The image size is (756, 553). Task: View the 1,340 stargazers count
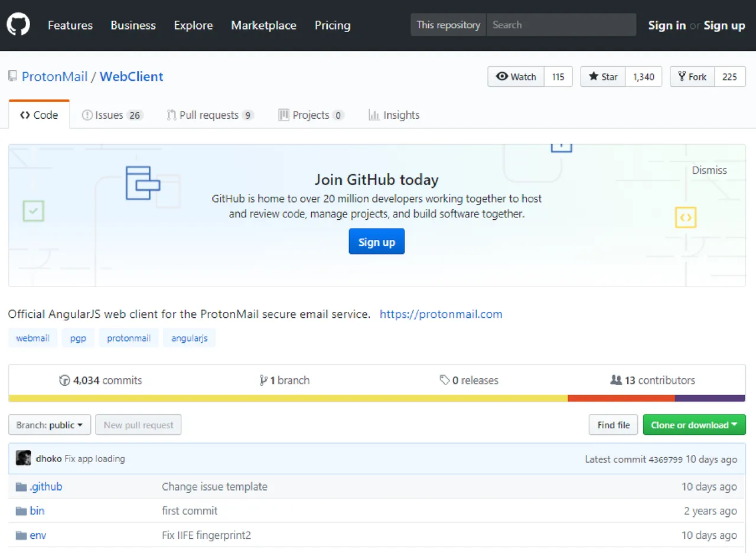644,77
